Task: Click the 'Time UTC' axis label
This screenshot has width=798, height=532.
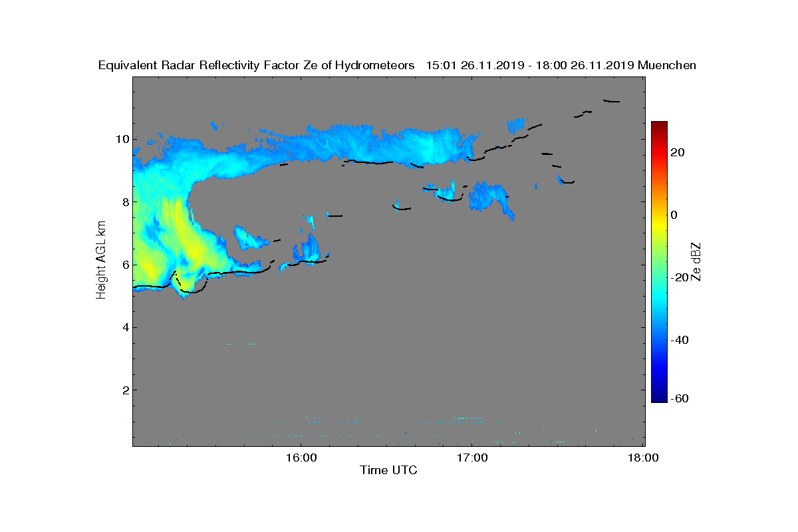Action: (389, 470)
